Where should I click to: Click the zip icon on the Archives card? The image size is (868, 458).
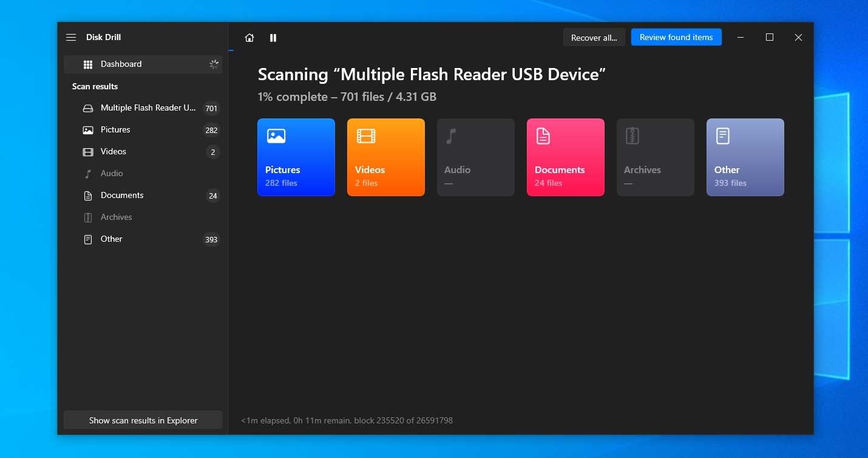[632, 136]
